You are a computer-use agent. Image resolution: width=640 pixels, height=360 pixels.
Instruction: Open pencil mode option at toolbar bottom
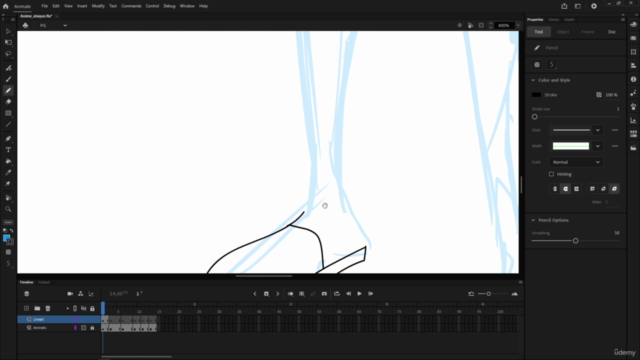[8, 264]
